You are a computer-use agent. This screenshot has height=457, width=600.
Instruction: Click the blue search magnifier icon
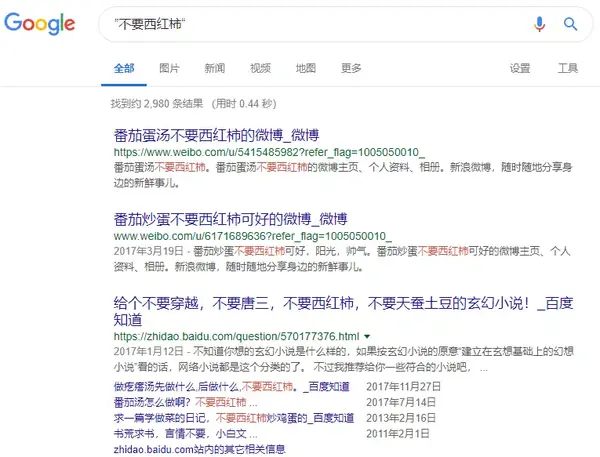pos(570,24)
